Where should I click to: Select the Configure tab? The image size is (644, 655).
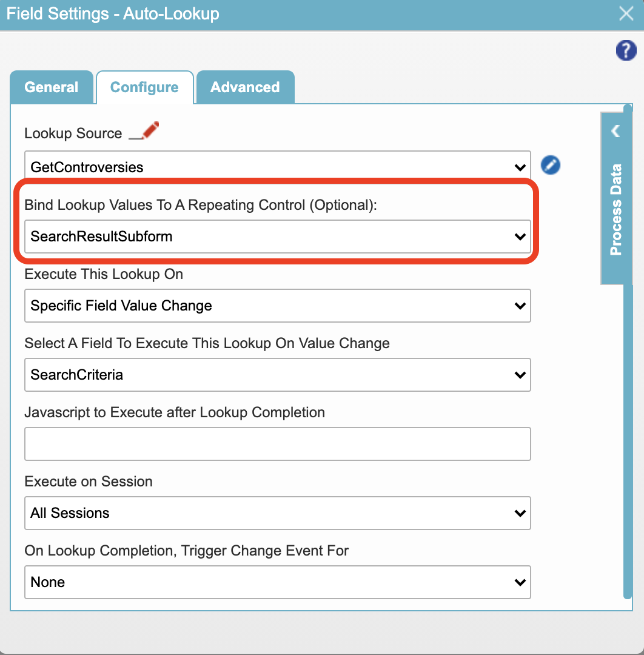click(144, 87)
